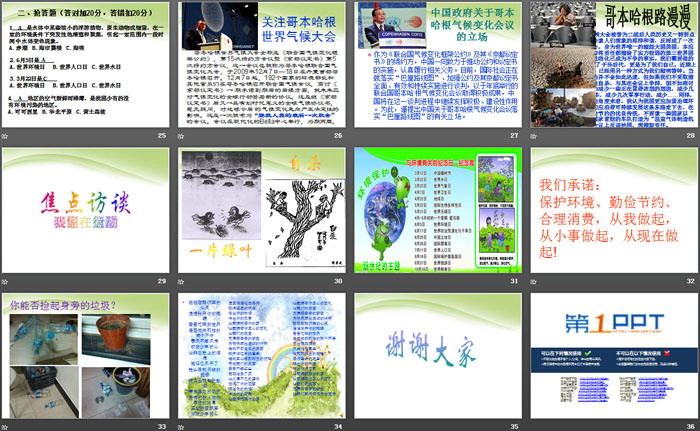The width and height of the screenshot is (700, 431).
Task: Open slide 27 中国政府立场 thumbnail
Action: pyautogui.click(x=438, y=65)
